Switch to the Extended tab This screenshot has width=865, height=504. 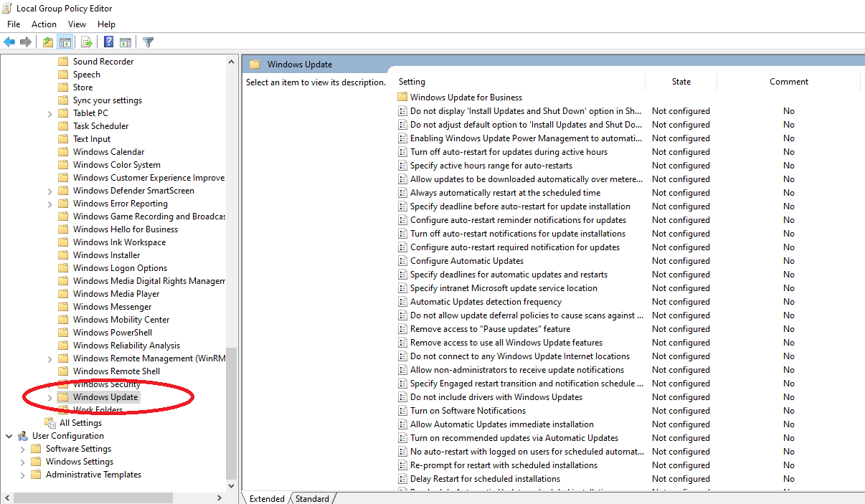pos(267,498)
